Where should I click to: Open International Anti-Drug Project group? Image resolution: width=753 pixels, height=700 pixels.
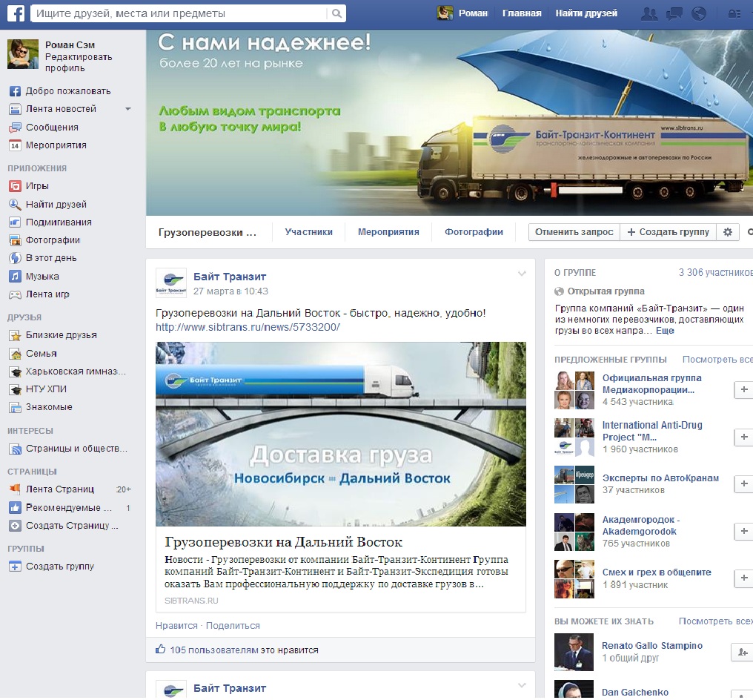[652, 431]
